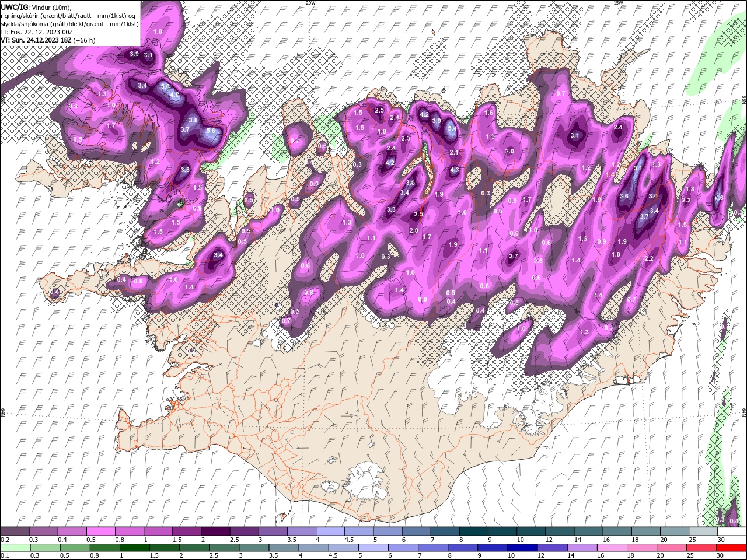
Task: Click the '3.0' snowfall value on map
Action: pos(653,197)
